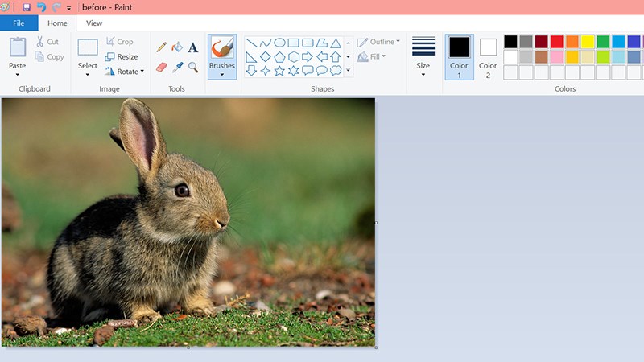This screenshot has height=362, width=644.
Task: Pick the Fill with color bucket
Action: (177, 47)
